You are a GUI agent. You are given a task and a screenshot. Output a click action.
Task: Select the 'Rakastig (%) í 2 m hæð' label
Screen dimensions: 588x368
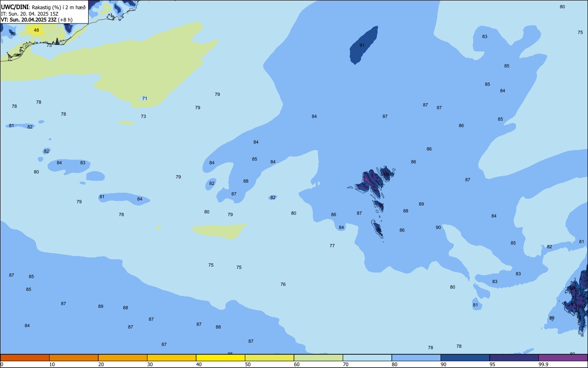pos(58,7)
